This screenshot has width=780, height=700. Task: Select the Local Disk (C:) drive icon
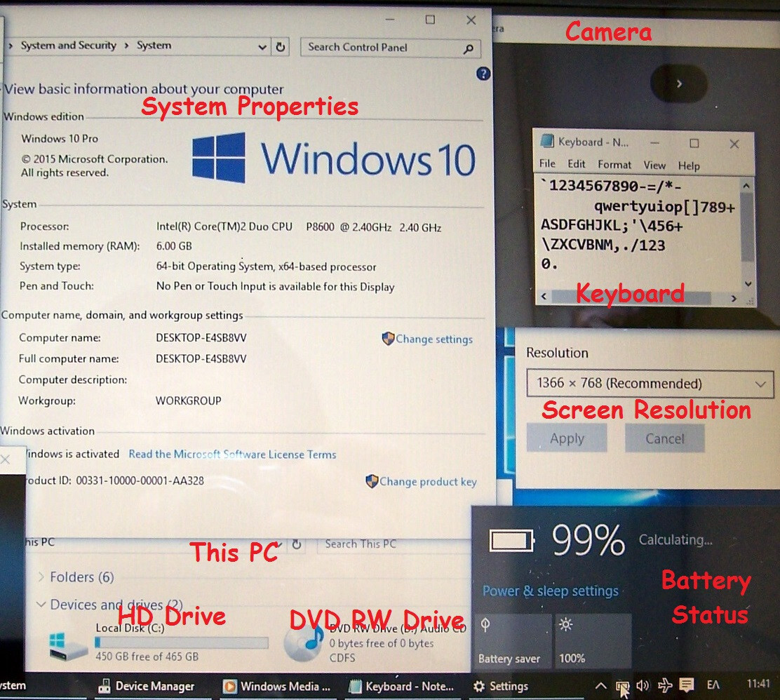click(68, 645)
